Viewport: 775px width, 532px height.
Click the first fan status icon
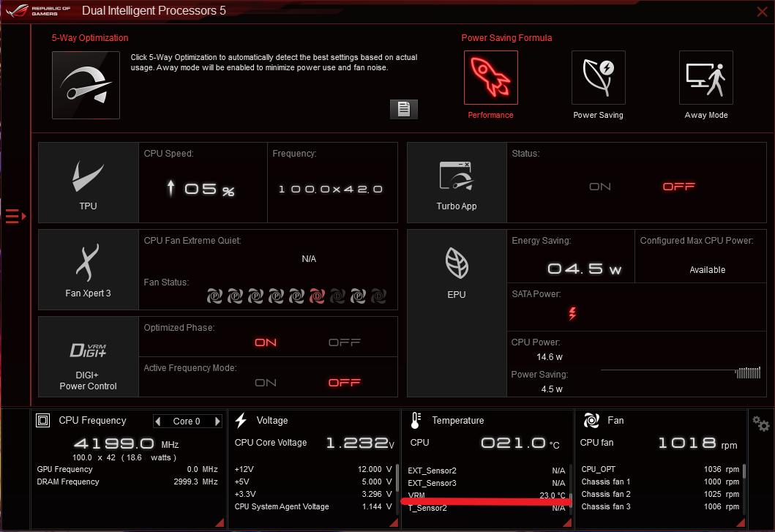pos(214,296)
